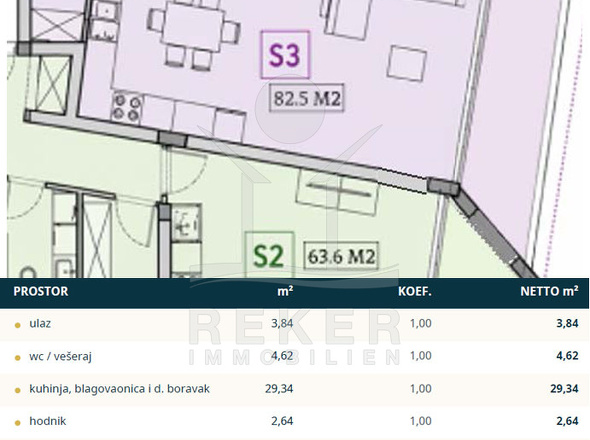This screenshot has height=440, width=590.
Task: Select the ulaz table row
Action: point(295,324)
